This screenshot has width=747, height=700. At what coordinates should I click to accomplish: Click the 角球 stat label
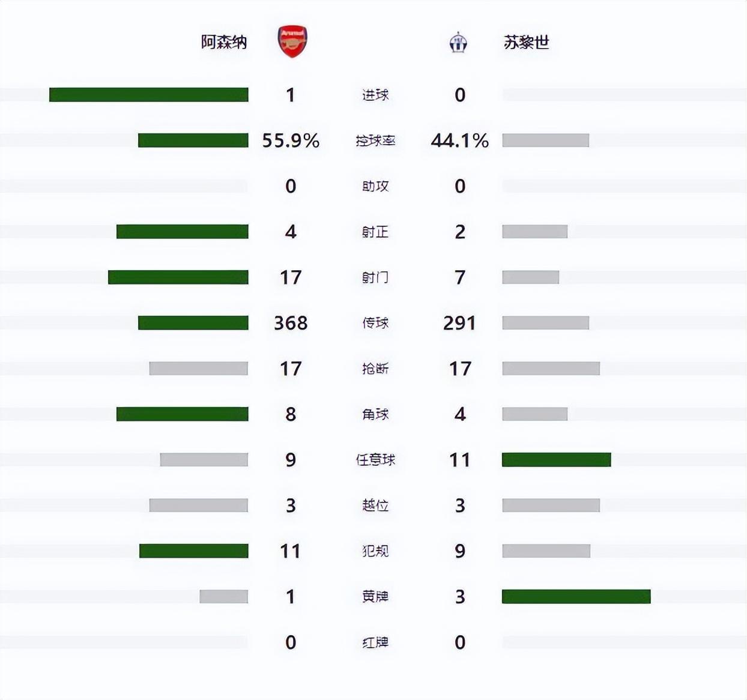(x=375, y=414)
